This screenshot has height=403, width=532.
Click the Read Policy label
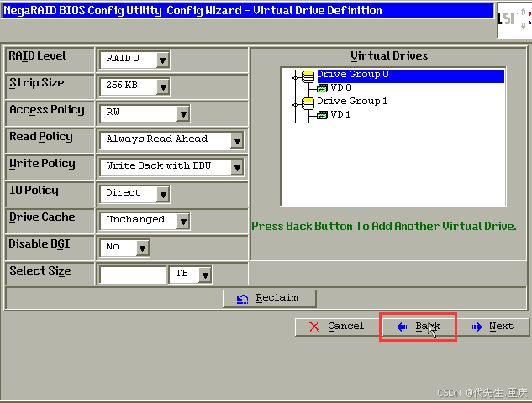pyautogui.click(x=41, y=137)
